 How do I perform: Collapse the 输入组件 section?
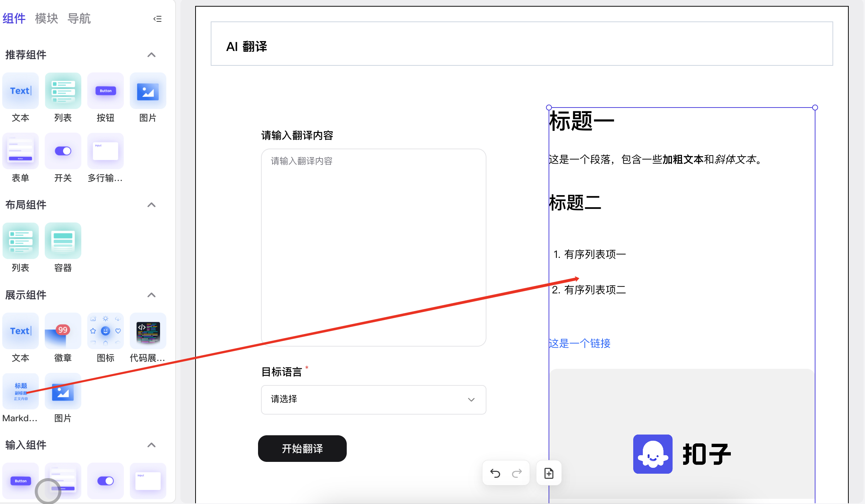pyautogui.click(x=152, y=445)
